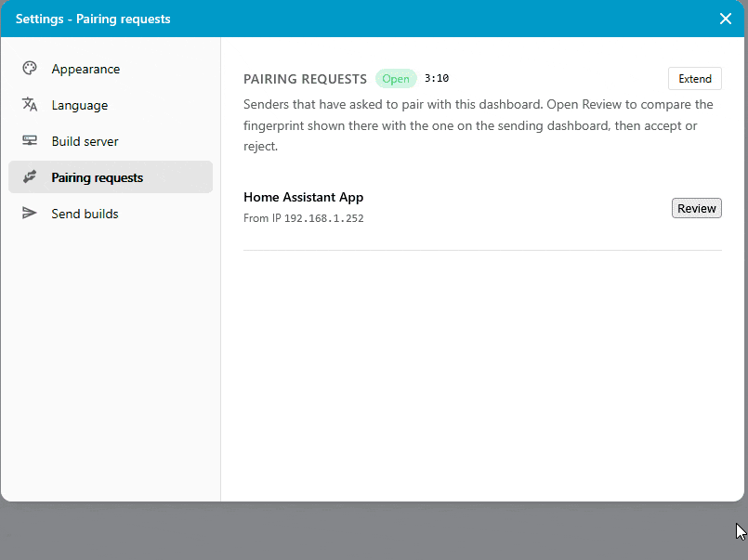
Task: Click the PAIRING REQUESTS heading
Action: 306,79
